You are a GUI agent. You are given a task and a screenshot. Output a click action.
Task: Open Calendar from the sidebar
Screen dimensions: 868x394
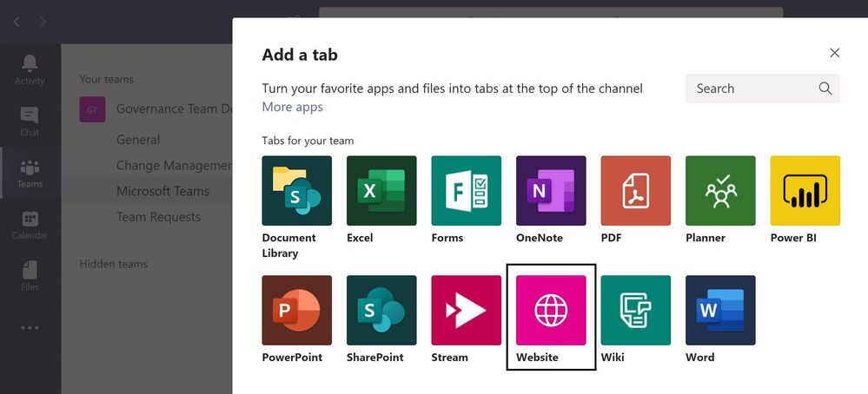[x=30, y=225]
